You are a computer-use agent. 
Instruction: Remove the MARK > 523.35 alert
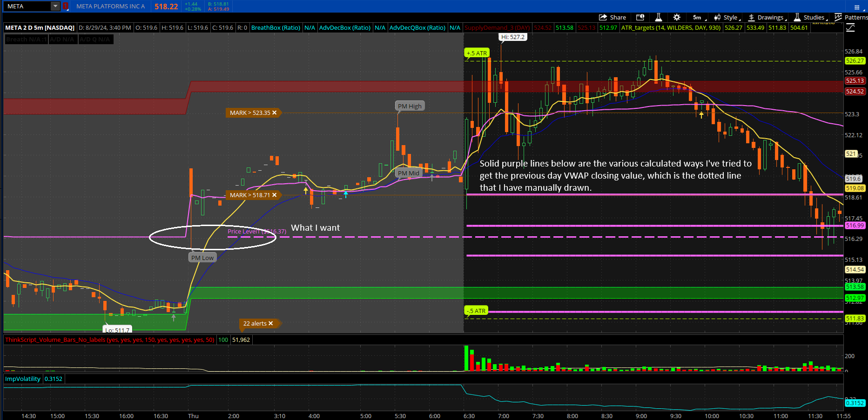coord(275,113)
